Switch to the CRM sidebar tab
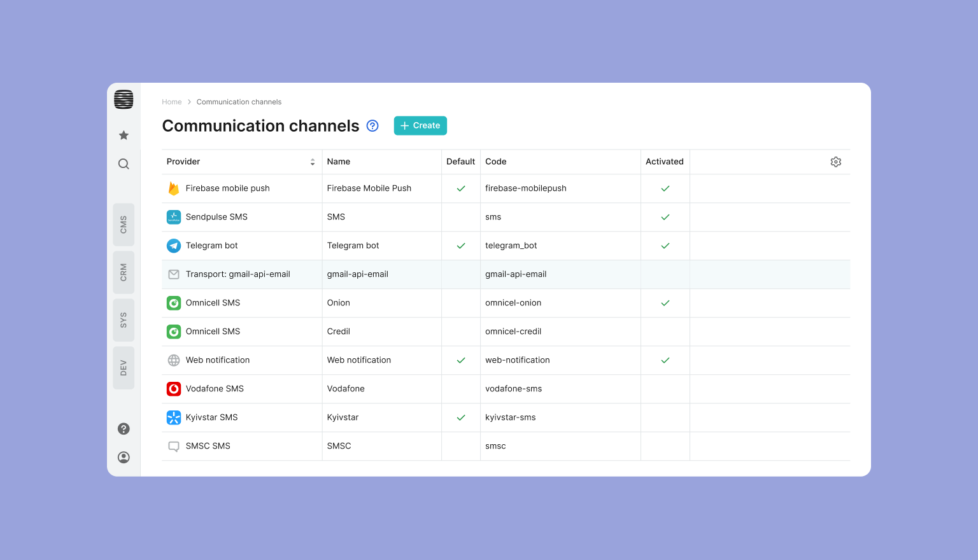The width and height of the screenshot is (978, 560). (124, 272)
